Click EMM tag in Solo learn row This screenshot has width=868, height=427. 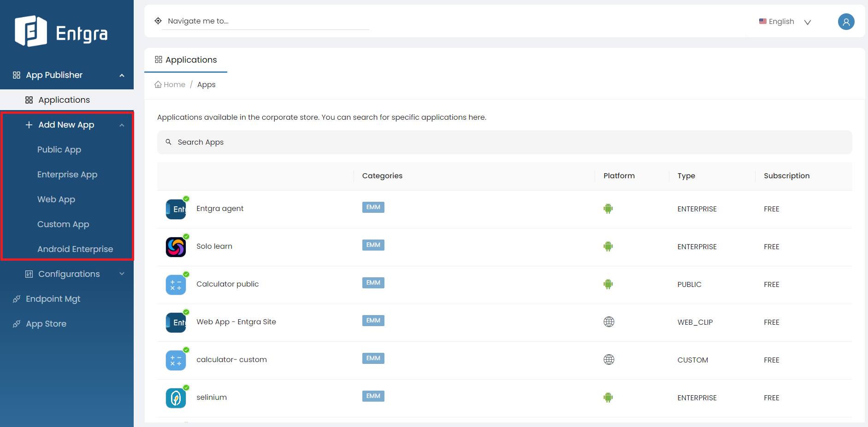(x=373, y=245)
